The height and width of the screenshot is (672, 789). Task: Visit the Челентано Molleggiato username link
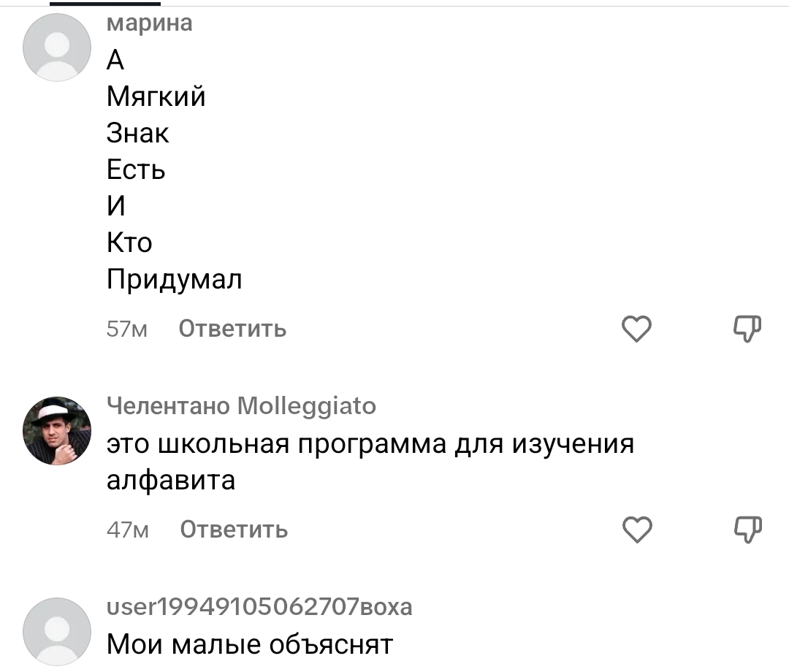[x=241, y=405]
